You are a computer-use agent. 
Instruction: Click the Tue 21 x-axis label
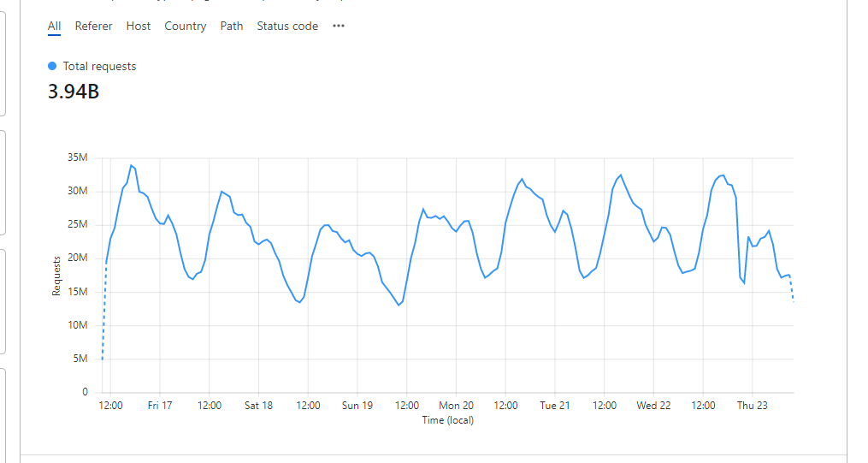pyautogui.click(x=554, y=406)
